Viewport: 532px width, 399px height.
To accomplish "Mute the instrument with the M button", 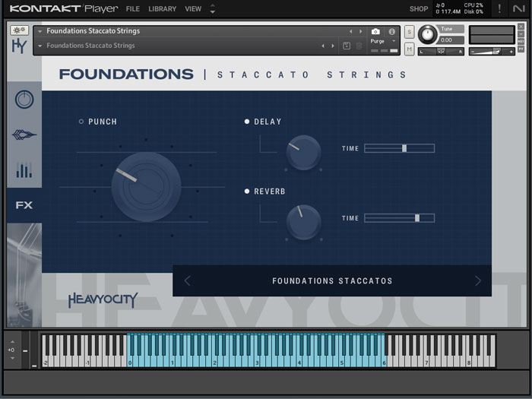I will 409,49.
